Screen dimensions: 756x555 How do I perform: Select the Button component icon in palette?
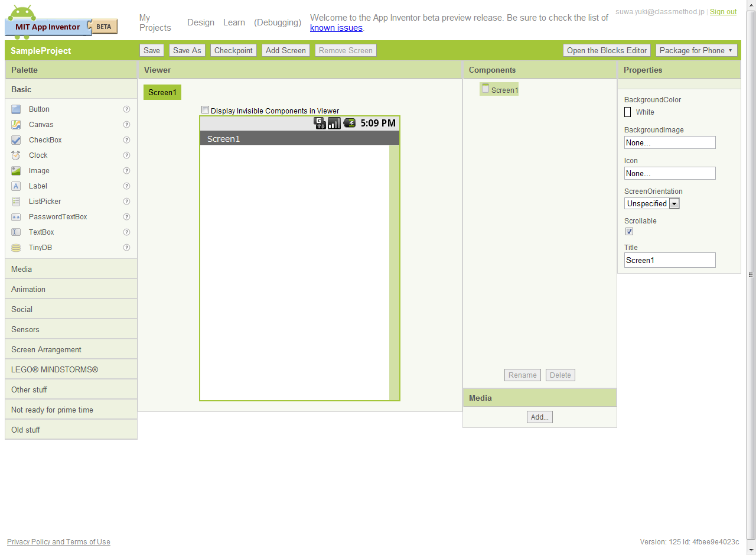click(16, 109)
